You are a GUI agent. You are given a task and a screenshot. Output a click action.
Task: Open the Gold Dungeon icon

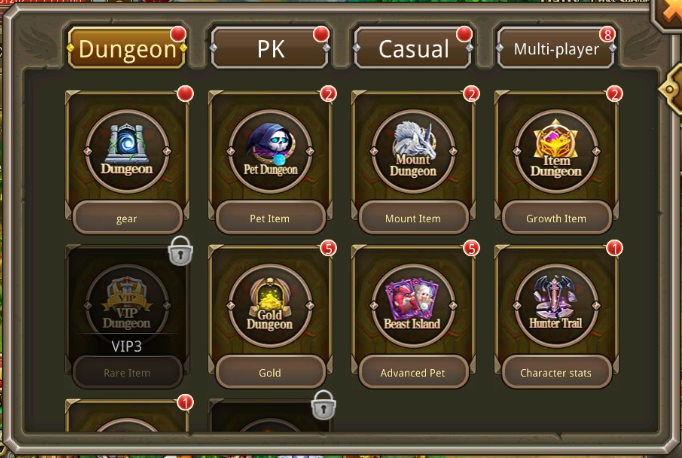pyautogui.click(x=270, y=305)
